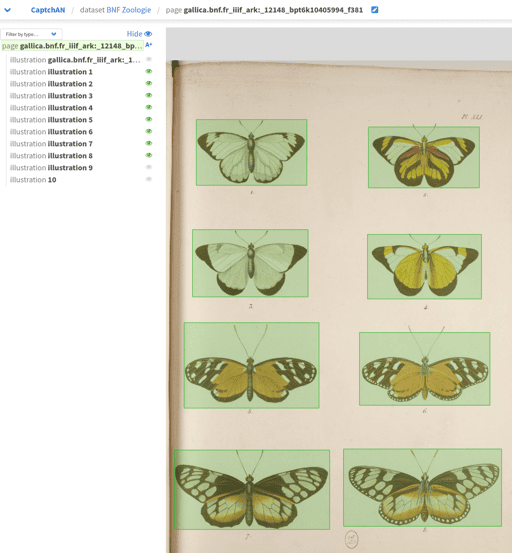Image resolution: width=512 pixels, height=553 pixels.
Task: Toggle the visibility eye for illustration 8
Action: (149, 155)
